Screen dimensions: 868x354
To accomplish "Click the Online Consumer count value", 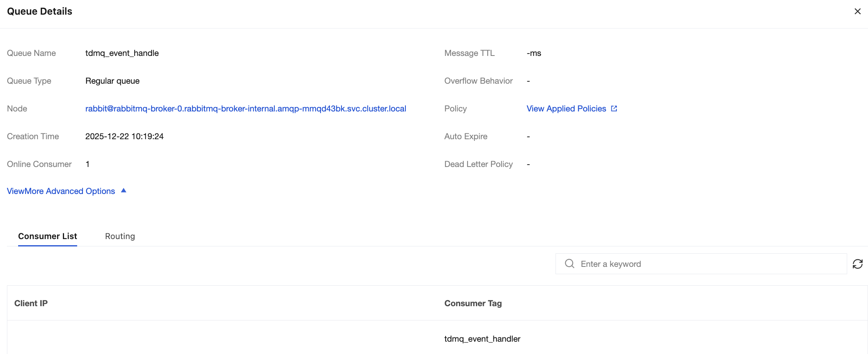I will pos(88,164).
